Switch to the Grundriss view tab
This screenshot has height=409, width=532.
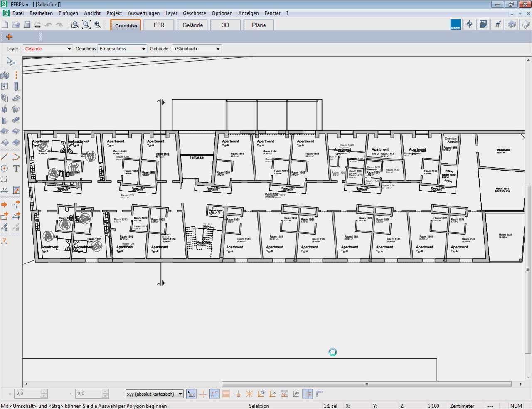126,25
